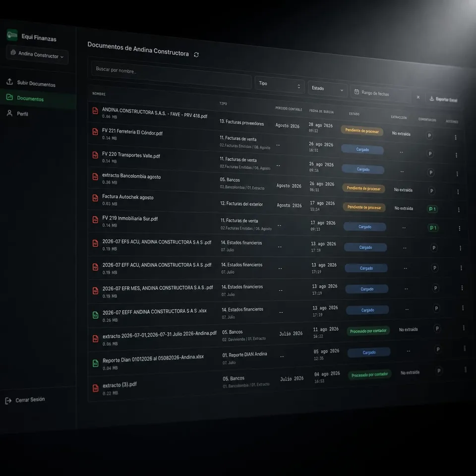The image size is (476, 476).
Task: Open the 1 comment on FV 219 Inmobiliaria Sur
Action: (433, 228)
